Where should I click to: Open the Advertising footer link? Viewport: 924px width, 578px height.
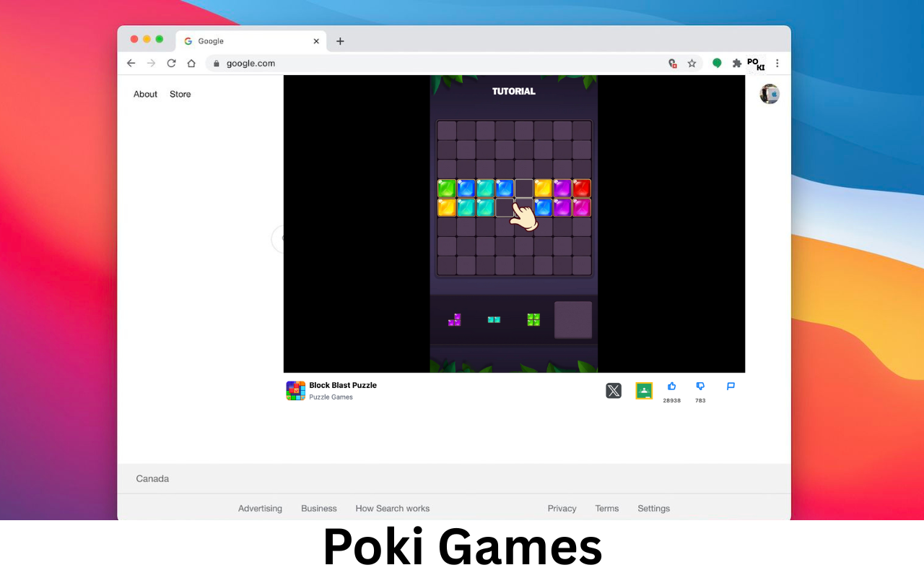(260, 509)
